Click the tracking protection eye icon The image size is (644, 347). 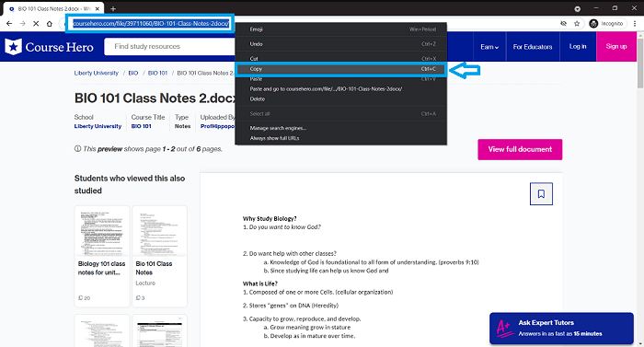click(x=563, y=24)
